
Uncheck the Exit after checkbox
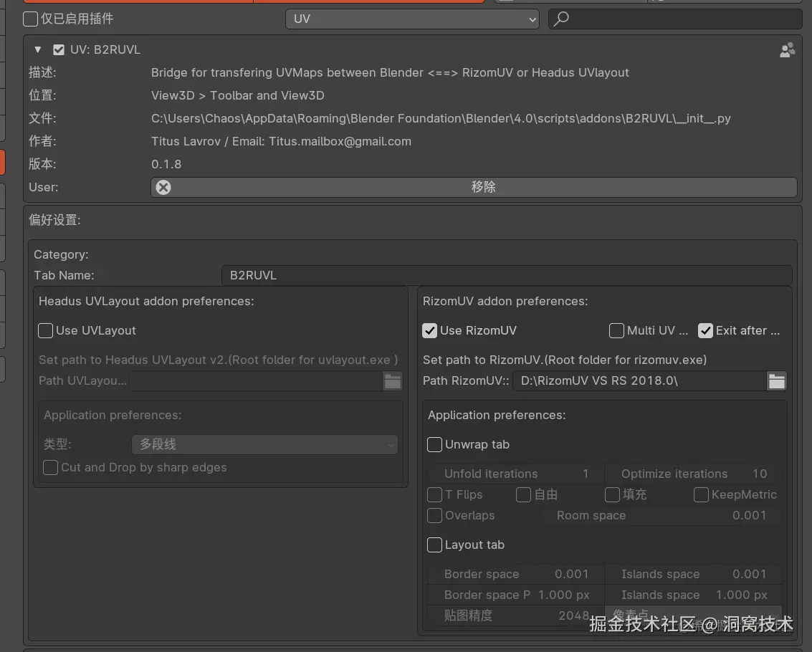(705, 330)
